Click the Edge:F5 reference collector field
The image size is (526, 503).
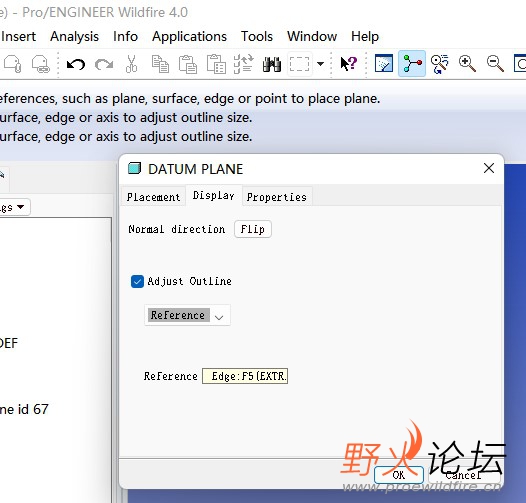tap(245, 376)
